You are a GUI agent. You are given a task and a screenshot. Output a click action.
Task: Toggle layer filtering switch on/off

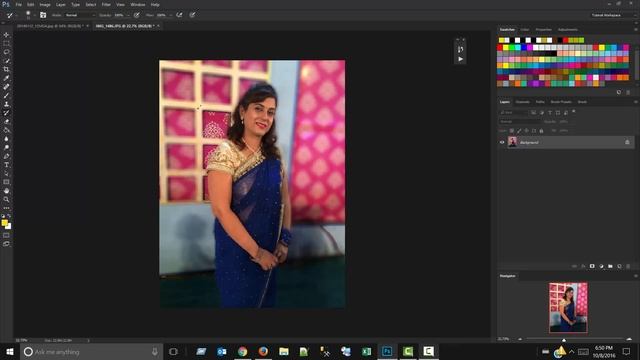[x=573, y=111]
